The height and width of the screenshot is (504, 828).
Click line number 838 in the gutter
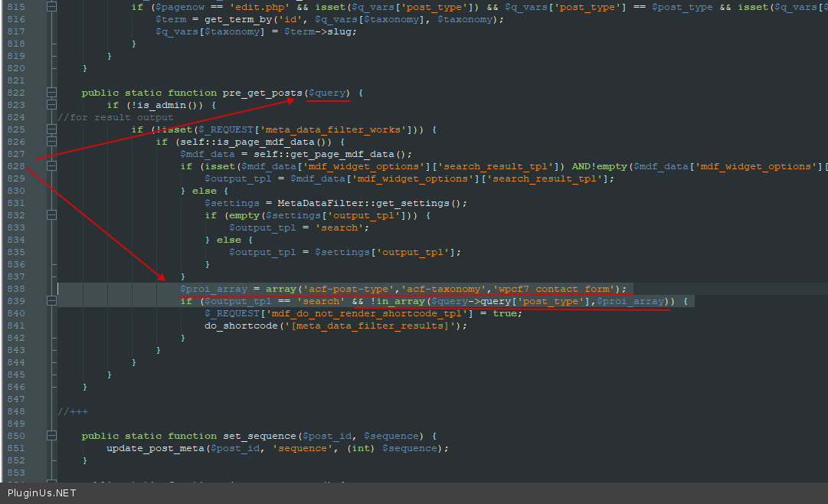click(15, 289)
